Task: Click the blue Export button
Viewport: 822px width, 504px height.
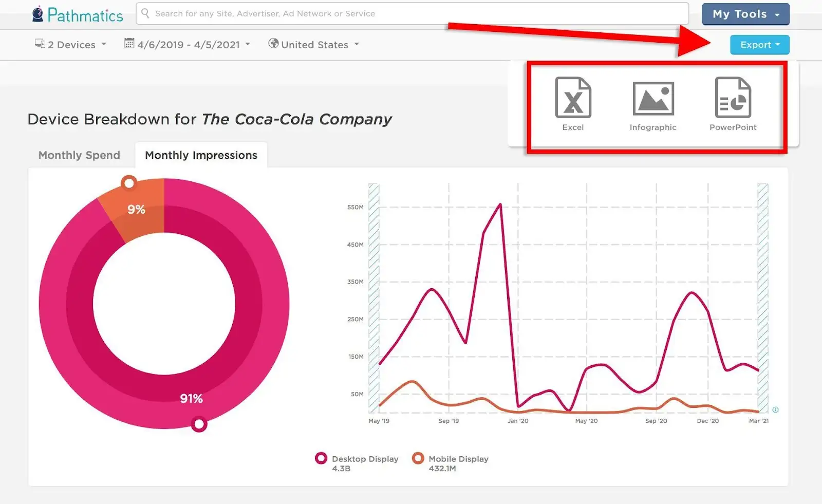Action: pos(759,45)
